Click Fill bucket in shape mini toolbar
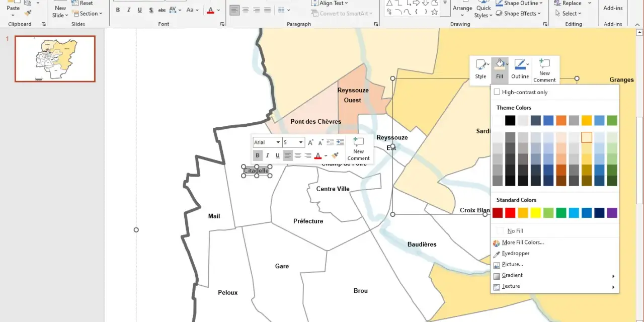 tap(499, 69)
